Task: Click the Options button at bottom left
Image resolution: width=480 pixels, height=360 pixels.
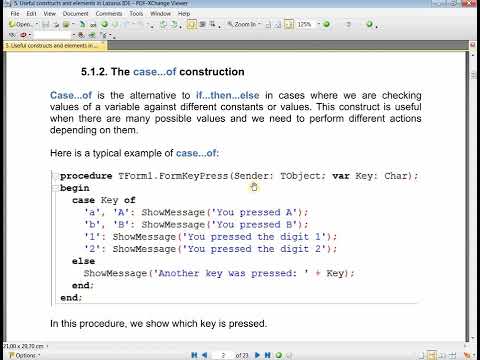Action: [x=24, y=356]
